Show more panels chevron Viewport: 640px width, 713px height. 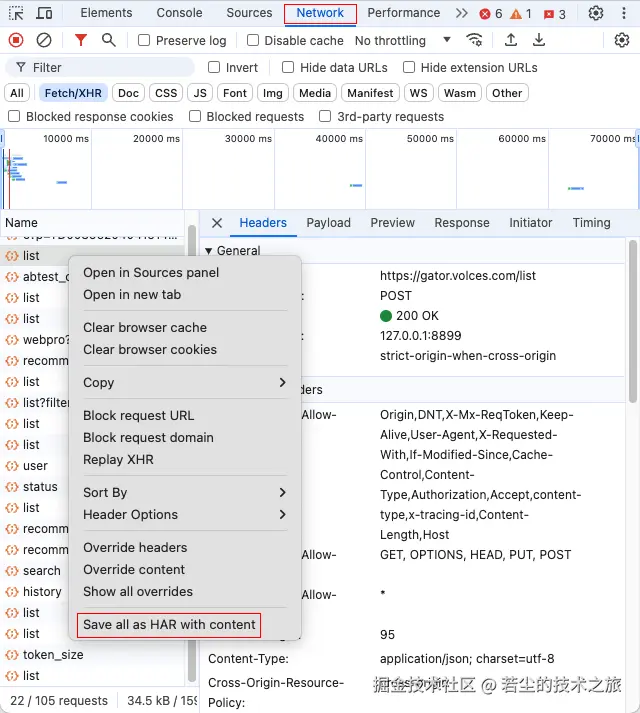462,13
